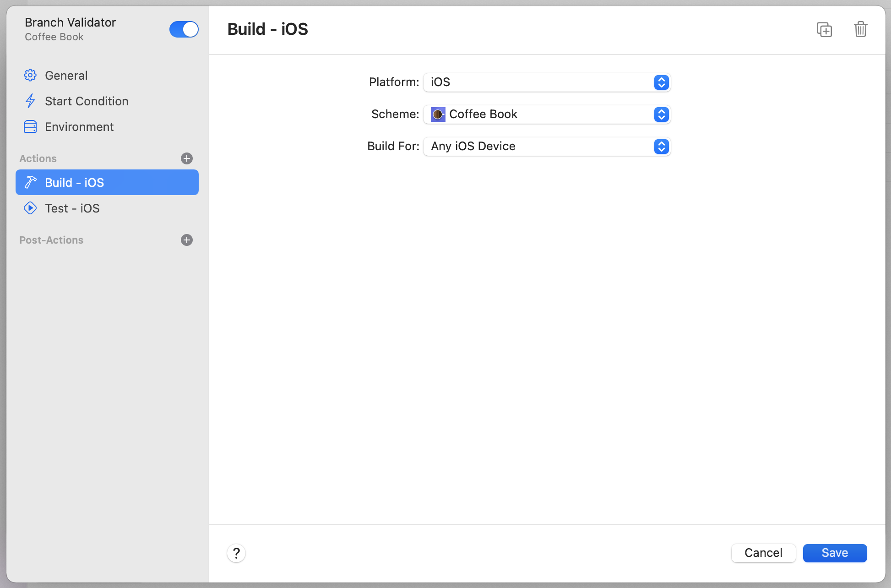Click the Save button
The image size is (891, 588).
point(834,553)
